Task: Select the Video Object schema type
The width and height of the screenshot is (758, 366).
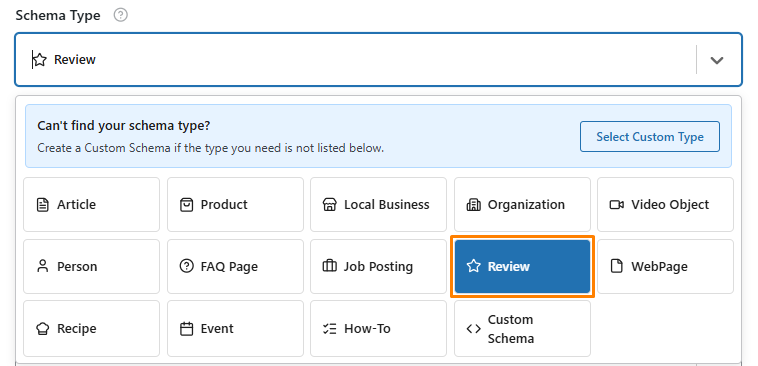Action: [665, 205]
